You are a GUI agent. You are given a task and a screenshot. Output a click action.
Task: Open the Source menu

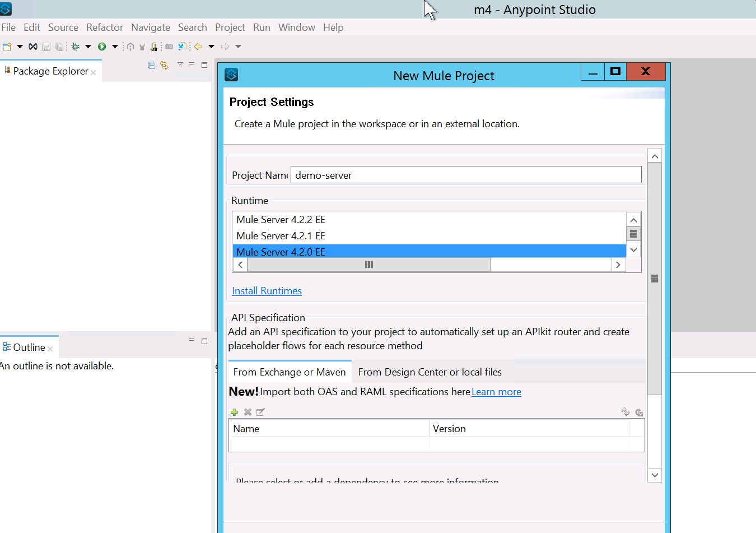tap(63, 27)
